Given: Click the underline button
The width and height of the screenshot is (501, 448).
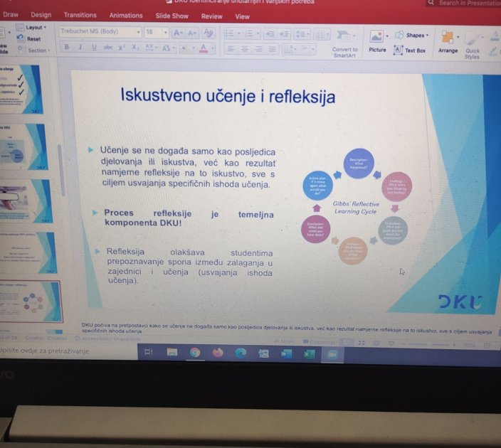Looking at the screenshot, I should click(x=94, y=48).
